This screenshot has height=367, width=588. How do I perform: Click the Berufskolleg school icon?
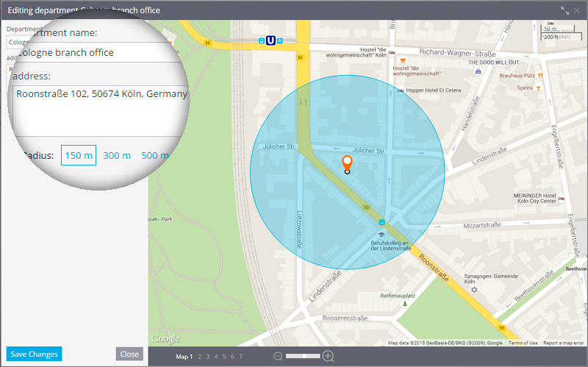[x=381, y=235]
